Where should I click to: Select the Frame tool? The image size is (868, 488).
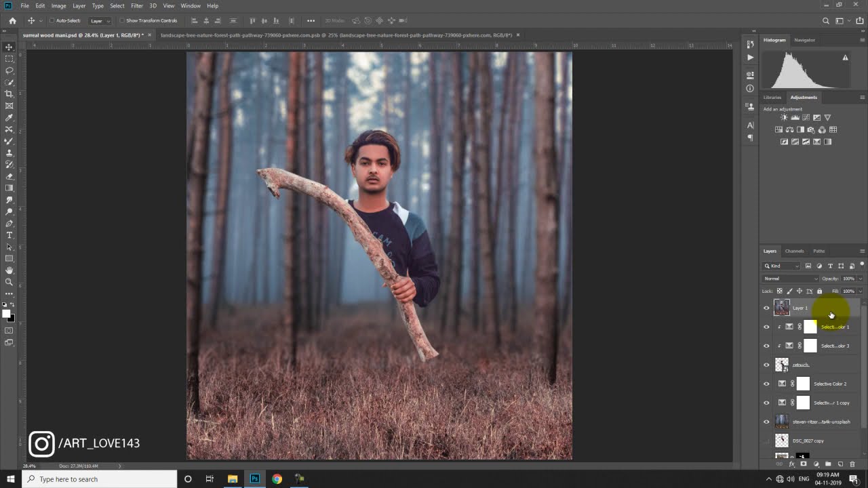(9, 106)
